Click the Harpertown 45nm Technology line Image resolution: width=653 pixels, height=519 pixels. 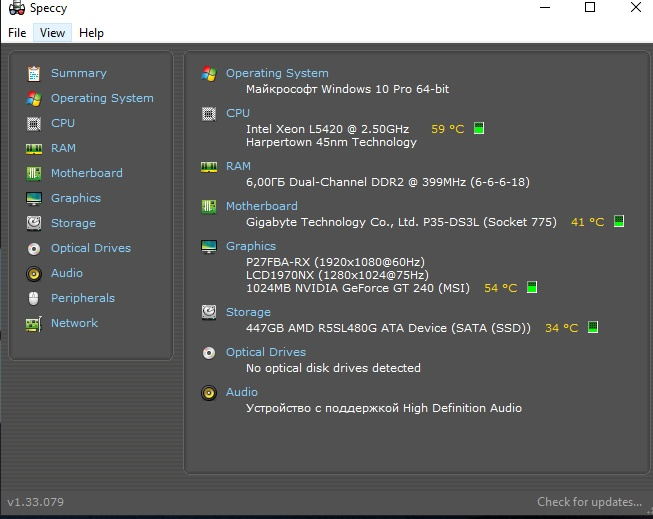(331, 142)
